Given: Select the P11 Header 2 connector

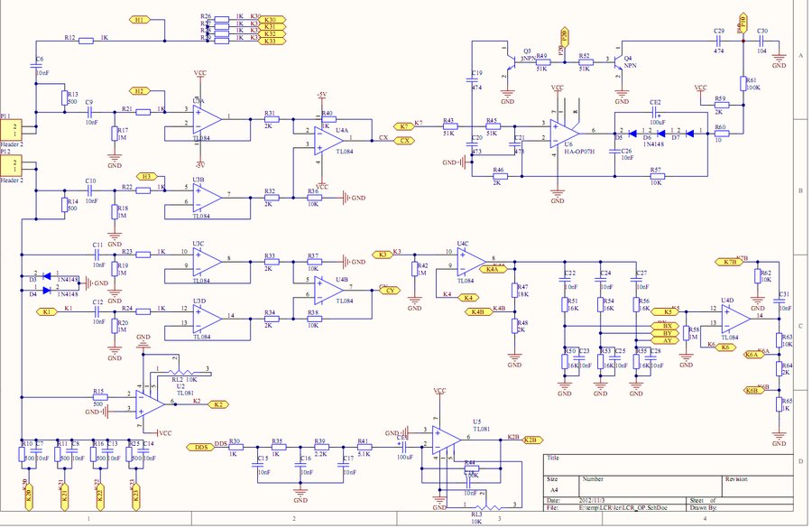Looking at the screenshot, I should coord(13,128).
